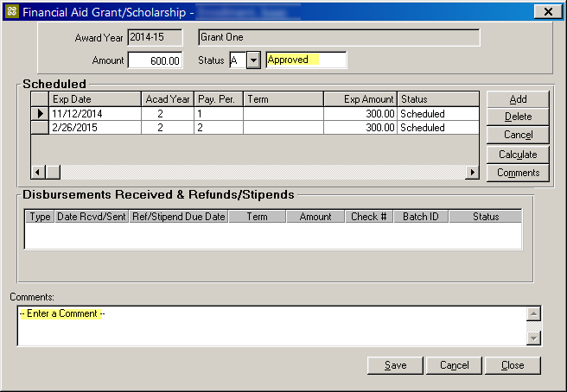Click the row selector arrow for first row
Screen dimensions: 567x392
coord(39,114)
